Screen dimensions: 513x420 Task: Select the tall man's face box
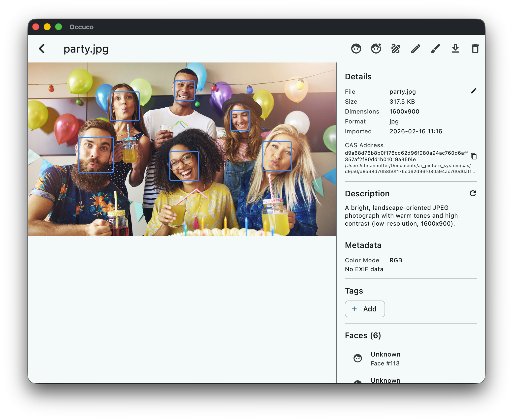click(185, 90)
